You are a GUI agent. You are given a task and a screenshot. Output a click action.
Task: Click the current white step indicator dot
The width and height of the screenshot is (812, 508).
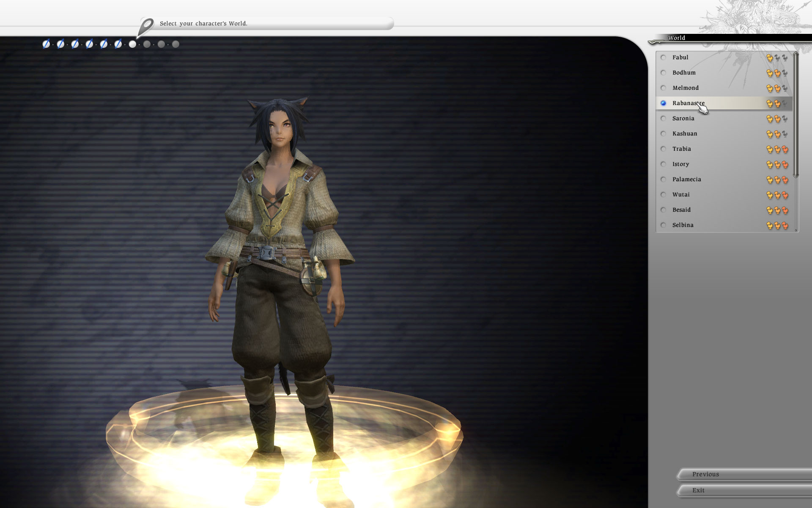tap(132, 44)
